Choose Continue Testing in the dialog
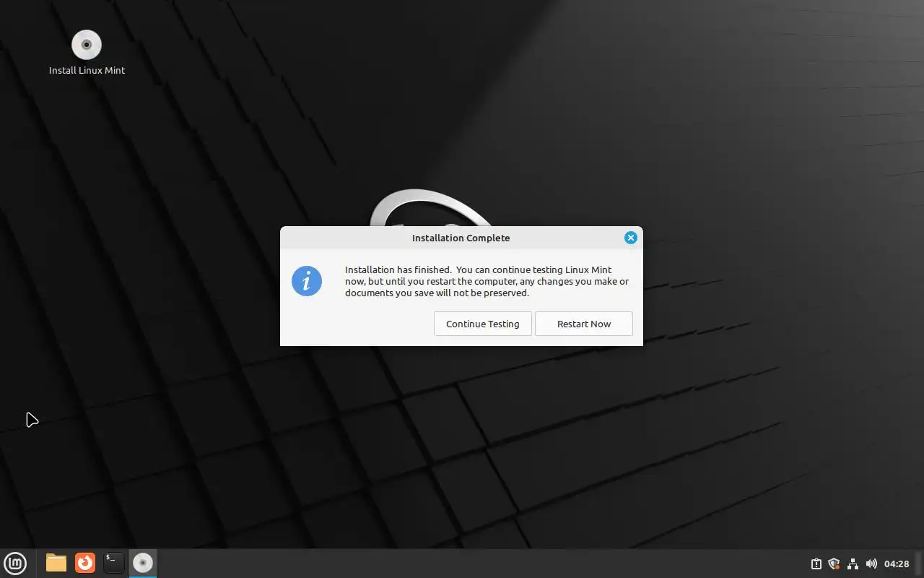The height and width of the screenshot is (578, 924). [x=482, y=324]
